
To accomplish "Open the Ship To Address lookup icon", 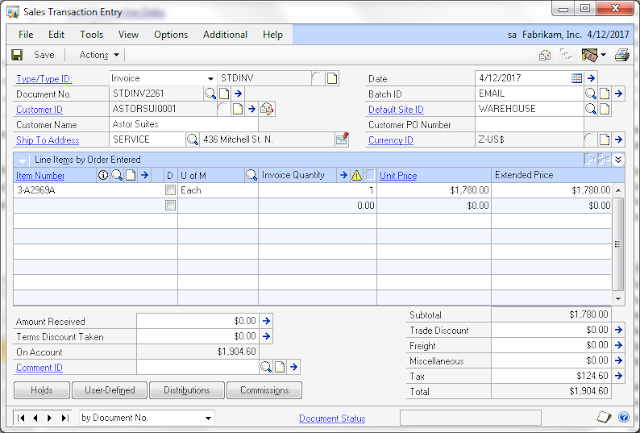I will pos(193,139).
